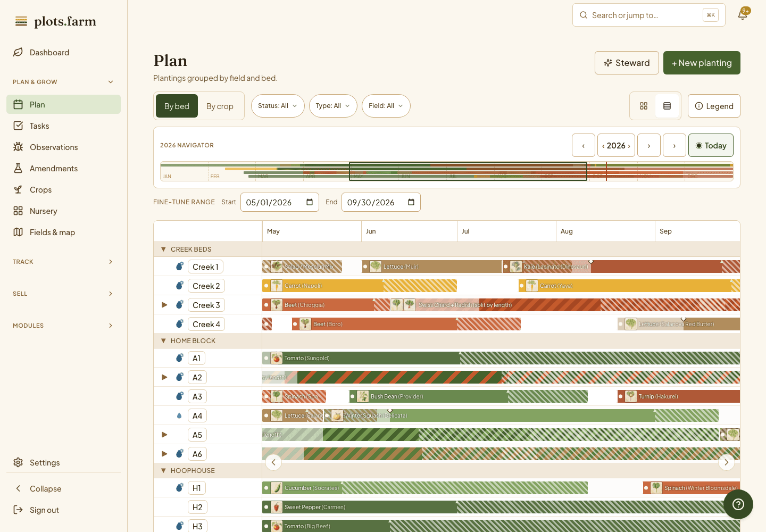
Task: Click the 2026 year selector
Action: [616, 145]
